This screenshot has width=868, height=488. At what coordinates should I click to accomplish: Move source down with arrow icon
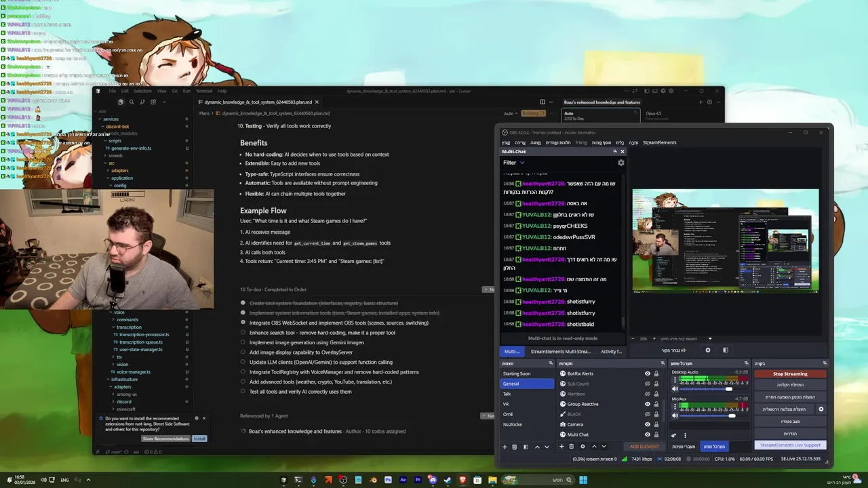604,447
